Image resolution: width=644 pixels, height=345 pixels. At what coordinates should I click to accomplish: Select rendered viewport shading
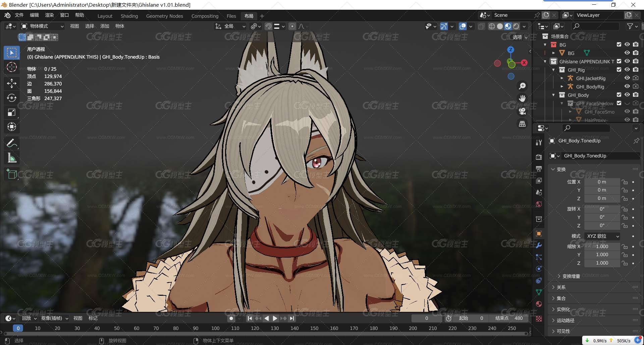point(516,26)
